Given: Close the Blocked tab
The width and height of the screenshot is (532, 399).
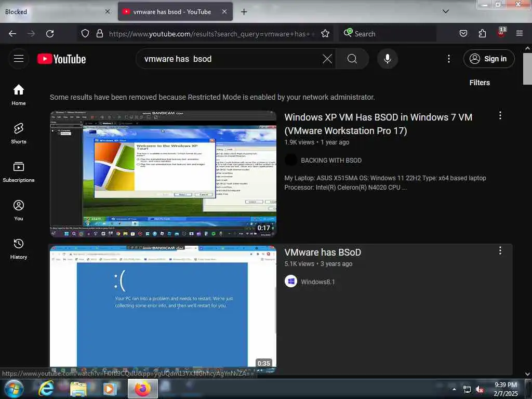Looking at the screenshot, I should (x=107, y=11).
